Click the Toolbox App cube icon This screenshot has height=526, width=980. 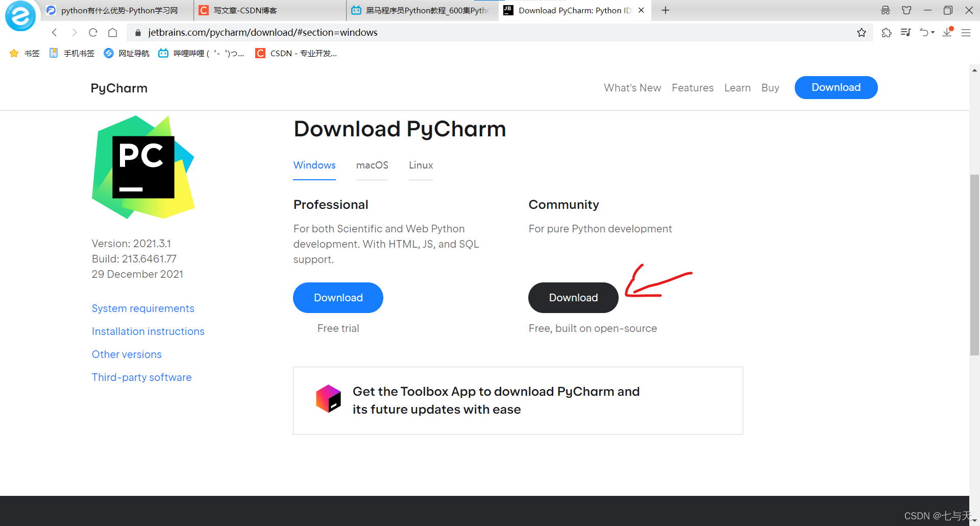(x=328, y=399)
